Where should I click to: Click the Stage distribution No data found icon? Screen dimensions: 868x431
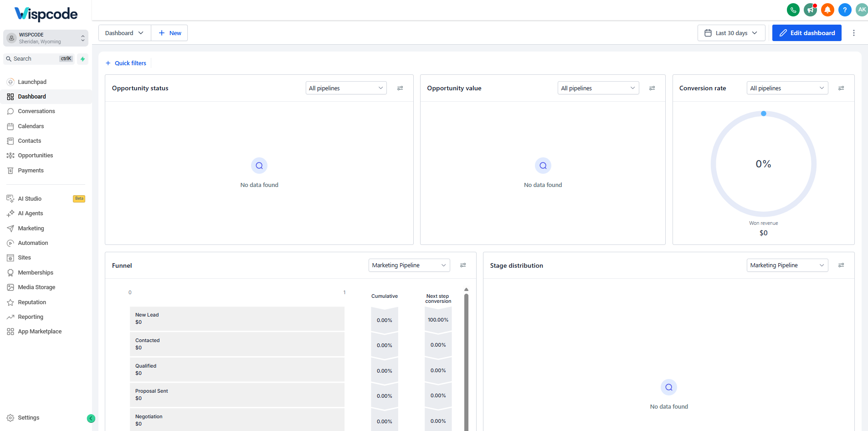pos(669,387)
